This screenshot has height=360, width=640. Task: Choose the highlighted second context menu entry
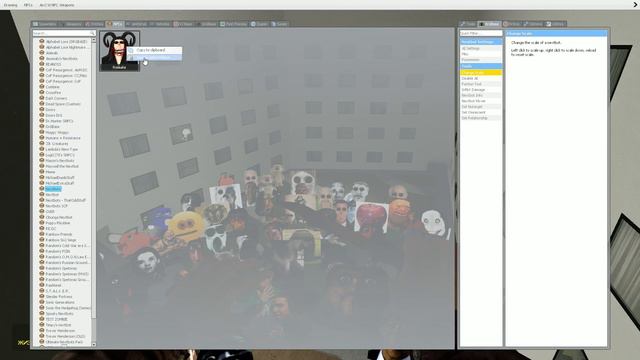(x=155, y=57)
